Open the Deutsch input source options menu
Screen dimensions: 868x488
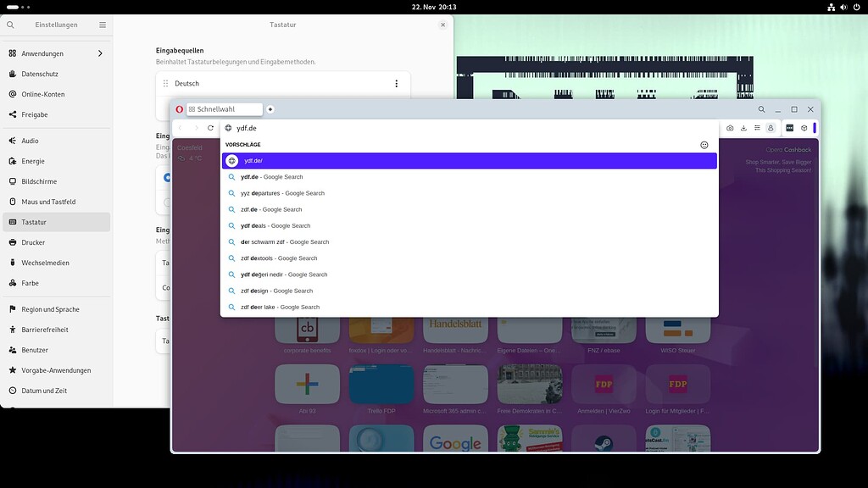(x=397, y=84)
